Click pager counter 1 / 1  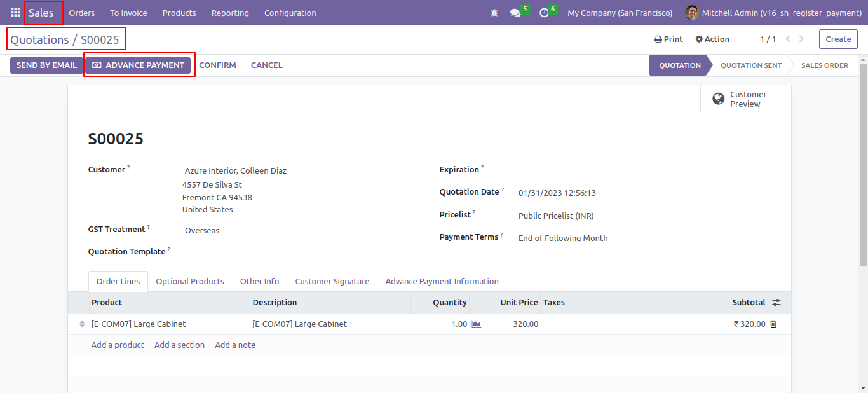point(768,39)
